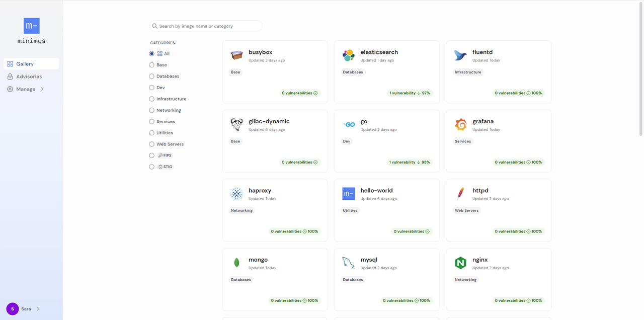Select the All category radio button
The height and width of the screenshot is (320, 644).
click(151, 53)
